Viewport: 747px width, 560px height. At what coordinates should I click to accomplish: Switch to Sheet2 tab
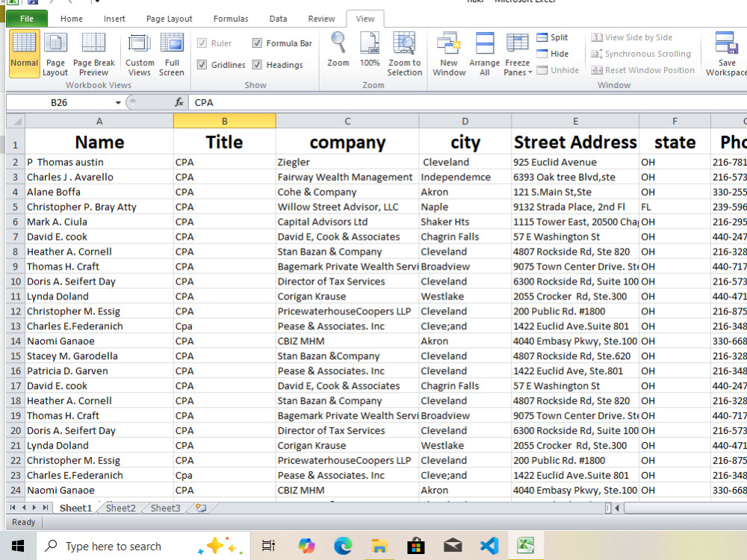pos(120,508)
